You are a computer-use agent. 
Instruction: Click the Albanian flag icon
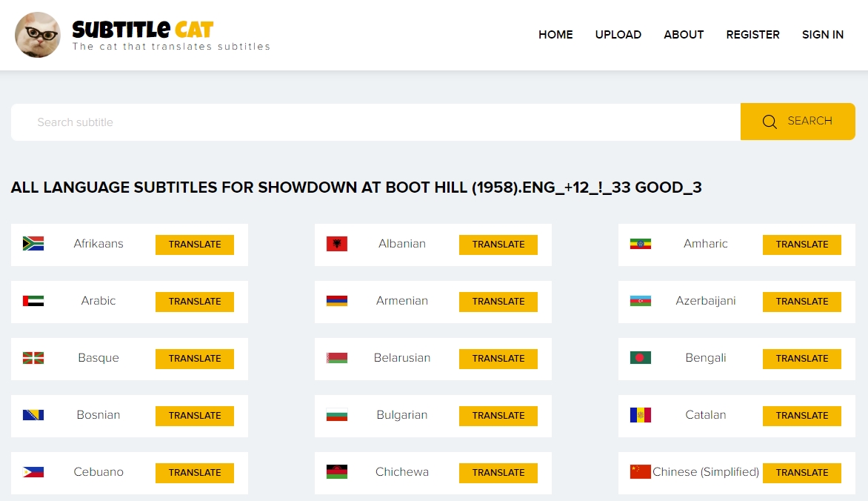coord(336,244)
